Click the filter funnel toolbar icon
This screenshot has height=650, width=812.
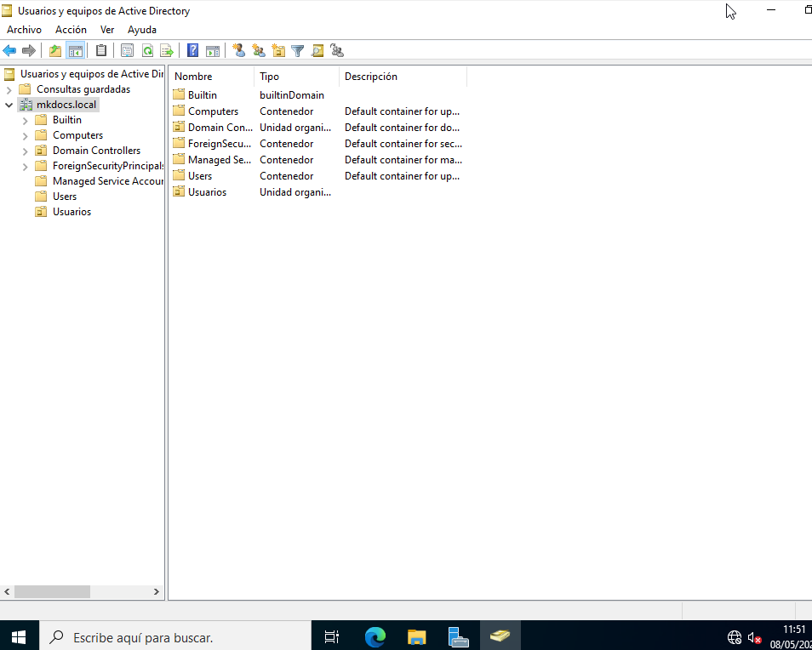[x=298, y=50]
